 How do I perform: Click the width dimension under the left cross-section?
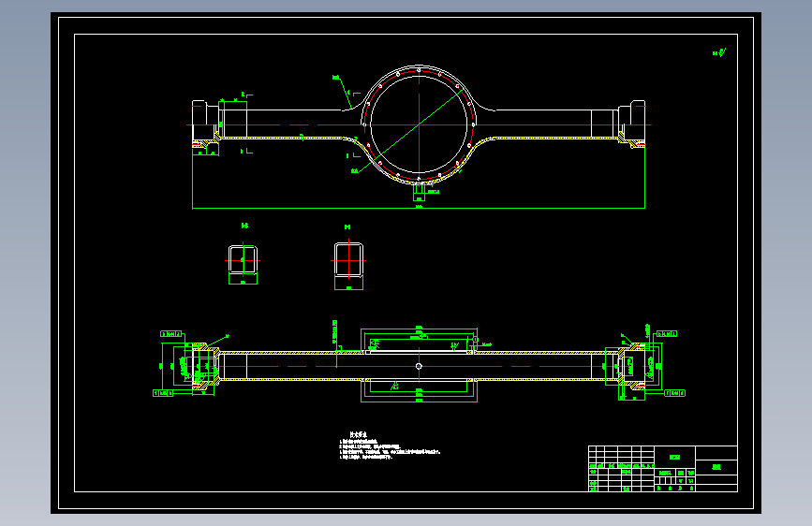coord(243,283)
